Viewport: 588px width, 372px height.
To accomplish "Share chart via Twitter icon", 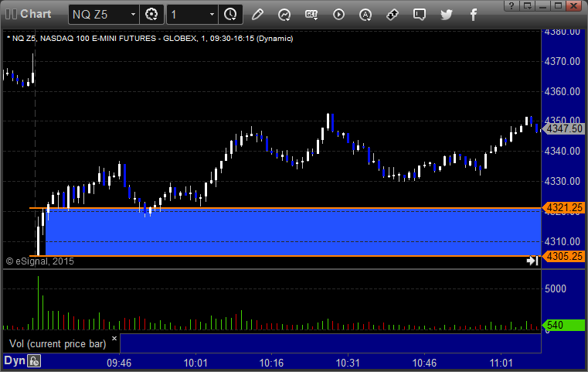I will click(x=447, y=15).
